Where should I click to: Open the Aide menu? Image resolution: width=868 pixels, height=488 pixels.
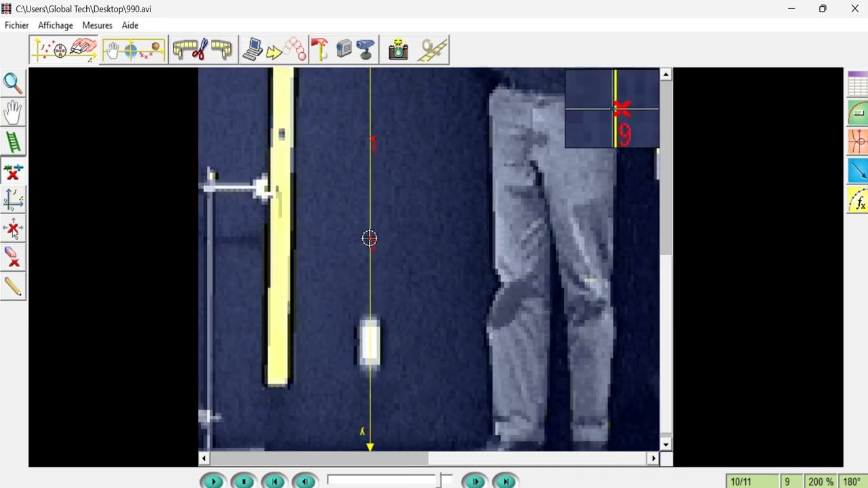[130, 25]
